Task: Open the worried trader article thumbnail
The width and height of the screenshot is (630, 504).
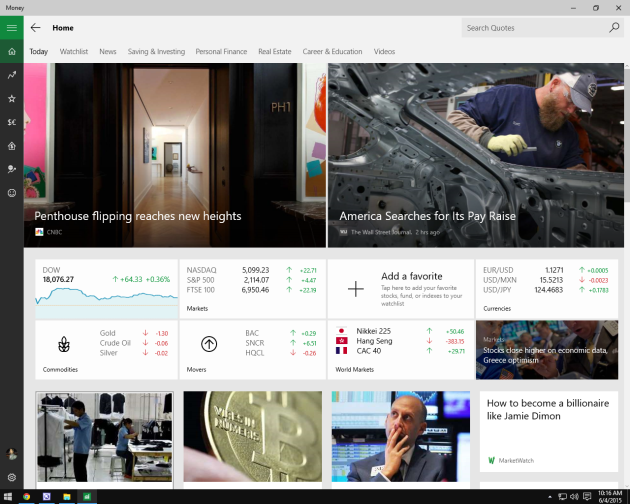Action: (401, 437)
